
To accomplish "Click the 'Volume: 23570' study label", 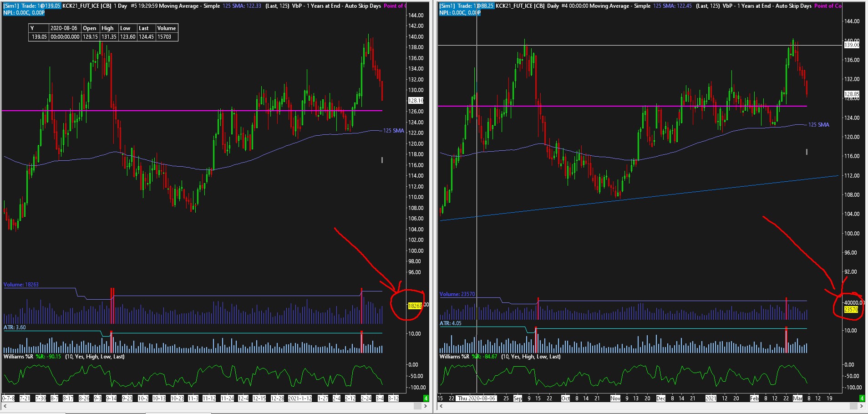I will coord(457,294).
